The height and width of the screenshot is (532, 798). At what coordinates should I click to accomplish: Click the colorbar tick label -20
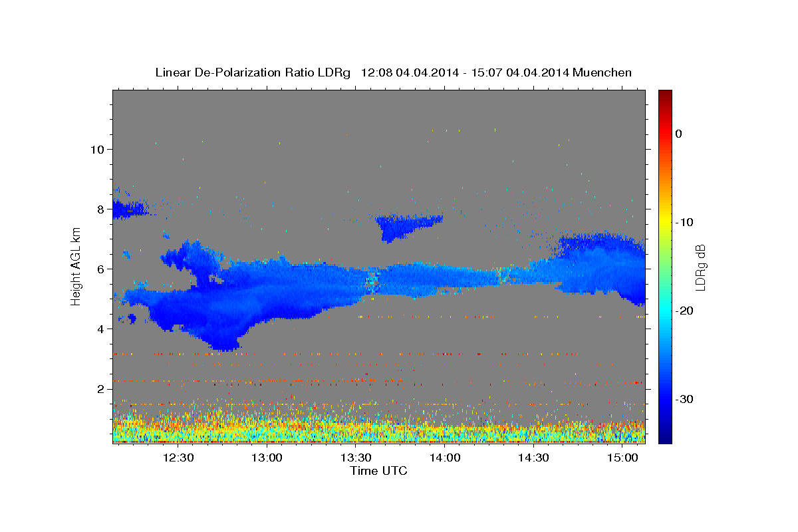click(685, 311)
